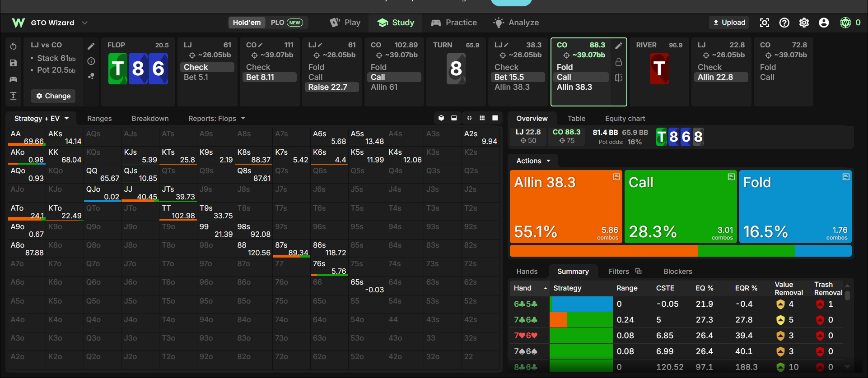
Task: Expand the Actions dropdown
Action: coord(533,161)
